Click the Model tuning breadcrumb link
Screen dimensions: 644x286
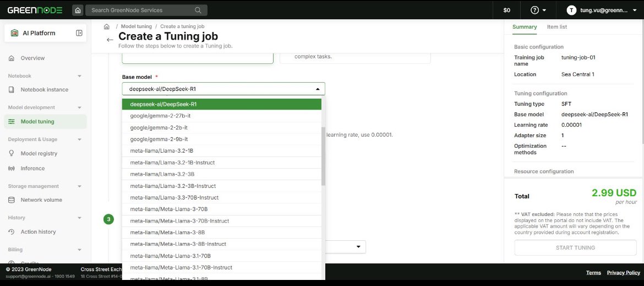click(136, 26)
